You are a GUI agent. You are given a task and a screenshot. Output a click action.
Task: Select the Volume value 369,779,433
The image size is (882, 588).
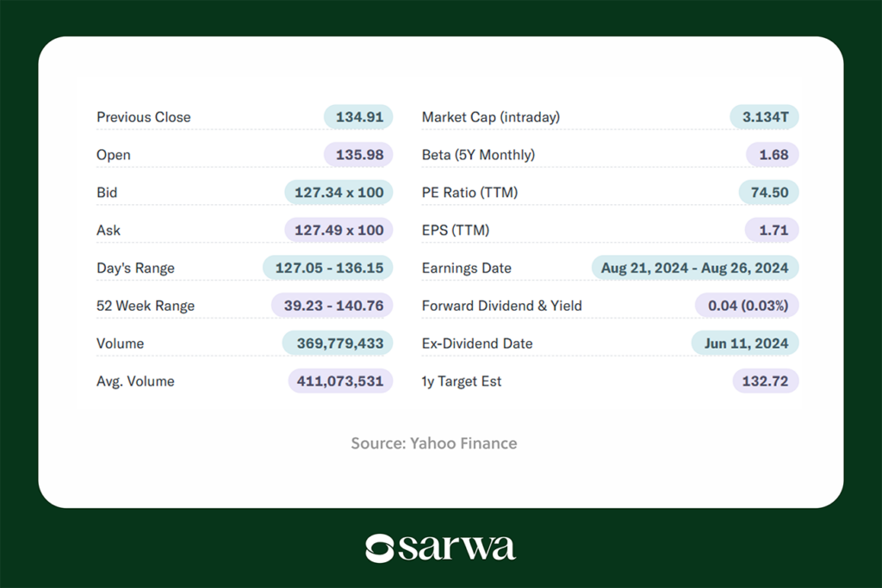338,343
